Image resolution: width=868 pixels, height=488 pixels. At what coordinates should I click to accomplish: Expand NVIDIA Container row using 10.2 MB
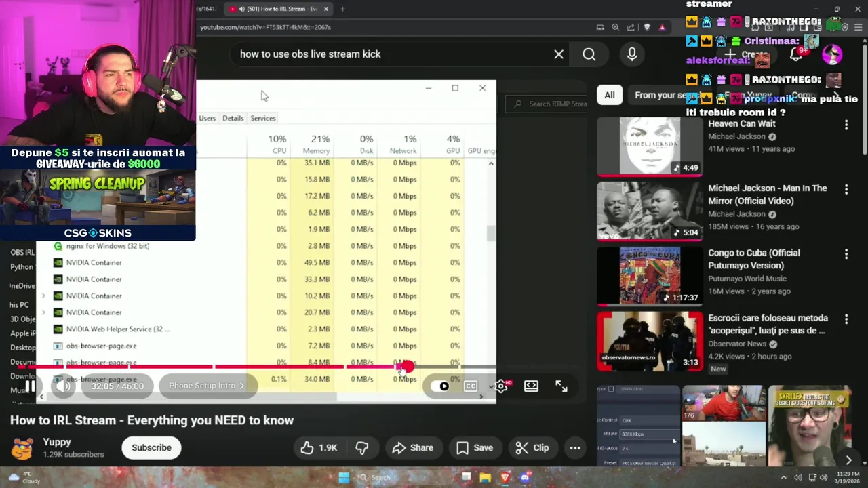pyautogui.click(x=43, y=296)
